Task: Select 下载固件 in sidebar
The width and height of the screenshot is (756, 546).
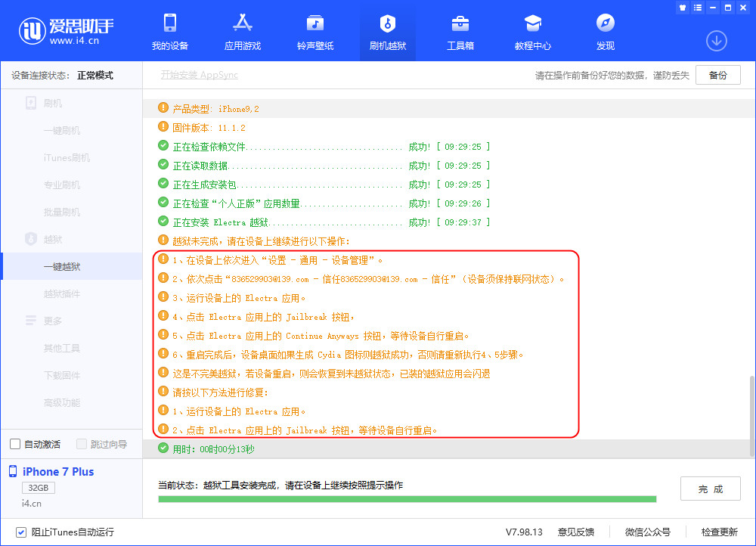Action: [x=62, y=375]
